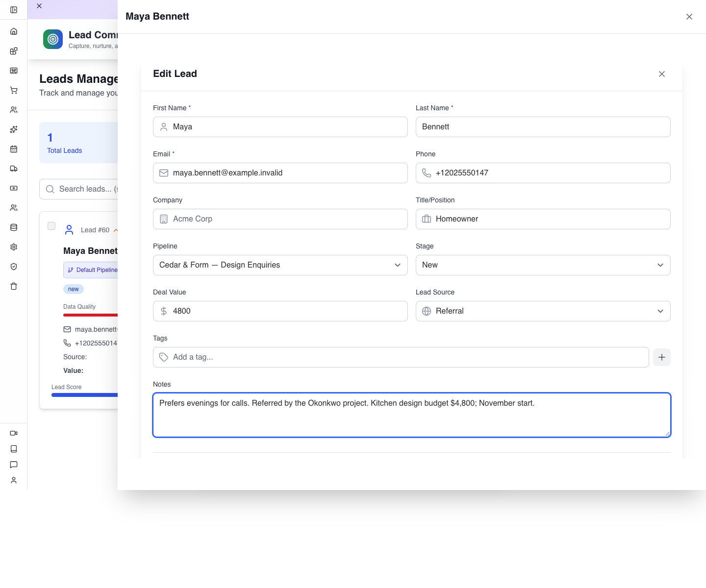Close the Edit Lead form
Image resolution: width=706 pixels, height=588 pixels.
pos(662,74)
